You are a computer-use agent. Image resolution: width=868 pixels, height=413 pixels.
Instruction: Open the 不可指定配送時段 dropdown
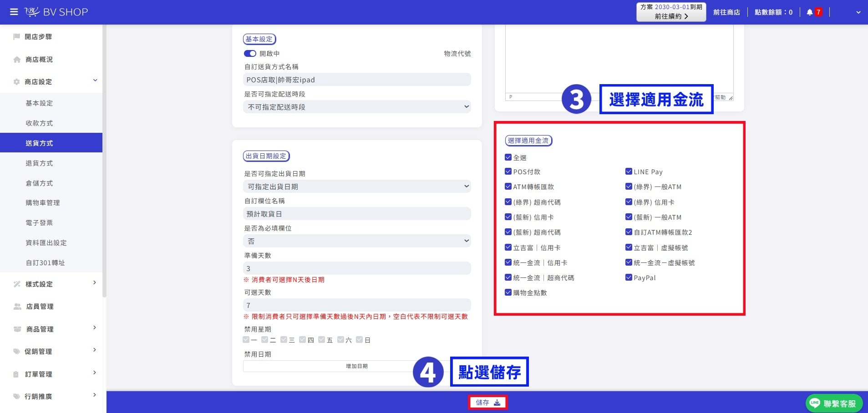pos(357,107)
